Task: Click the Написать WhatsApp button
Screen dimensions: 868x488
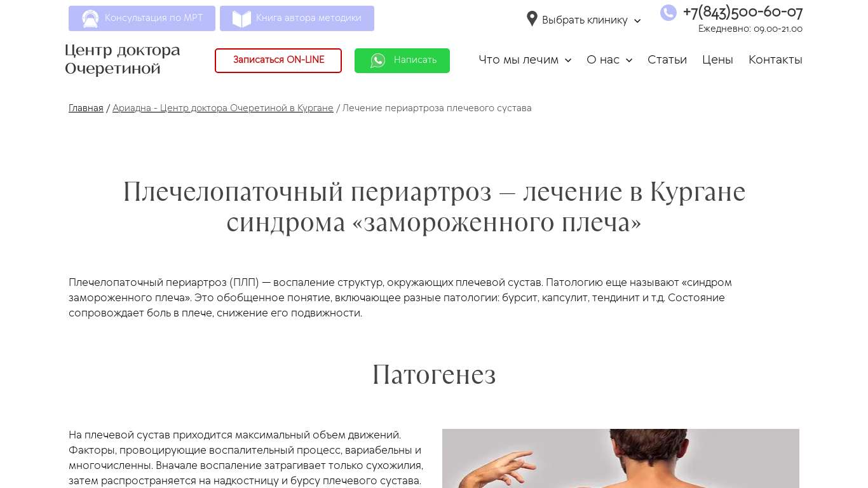Action: [402, 60]
